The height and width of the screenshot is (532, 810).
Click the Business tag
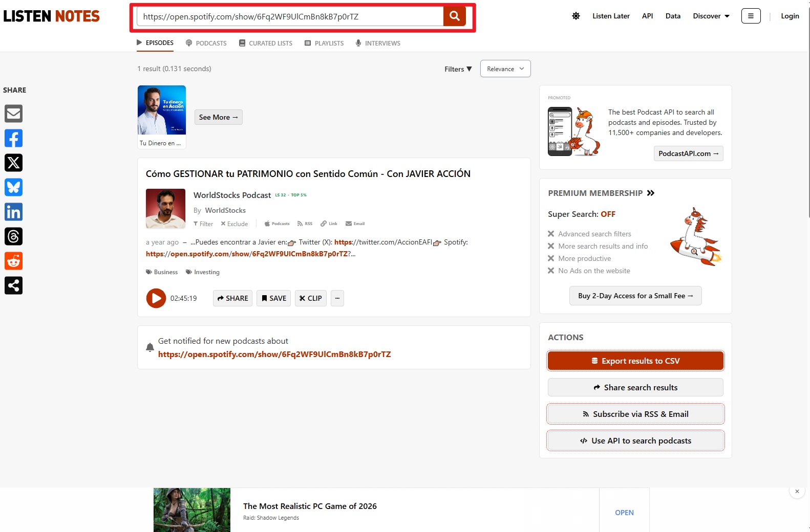pyautogui.click(x=162, y=272)
